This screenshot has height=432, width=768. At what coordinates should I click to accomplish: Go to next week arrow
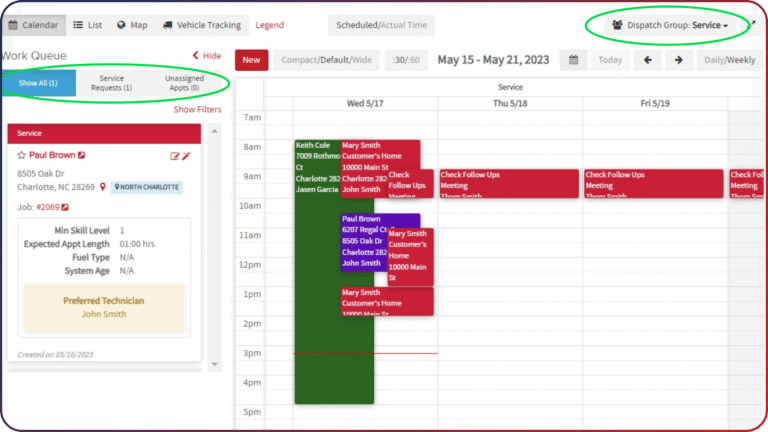pyautogui.click(x=678, y=60)
